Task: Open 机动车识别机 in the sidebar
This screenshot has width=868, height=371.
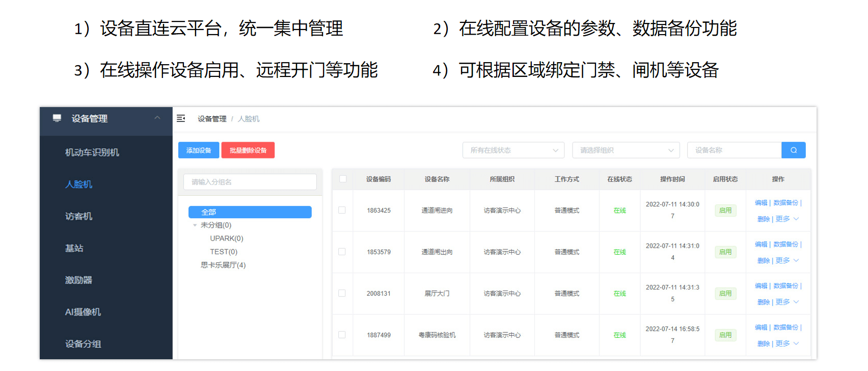Action: (92, 152)
